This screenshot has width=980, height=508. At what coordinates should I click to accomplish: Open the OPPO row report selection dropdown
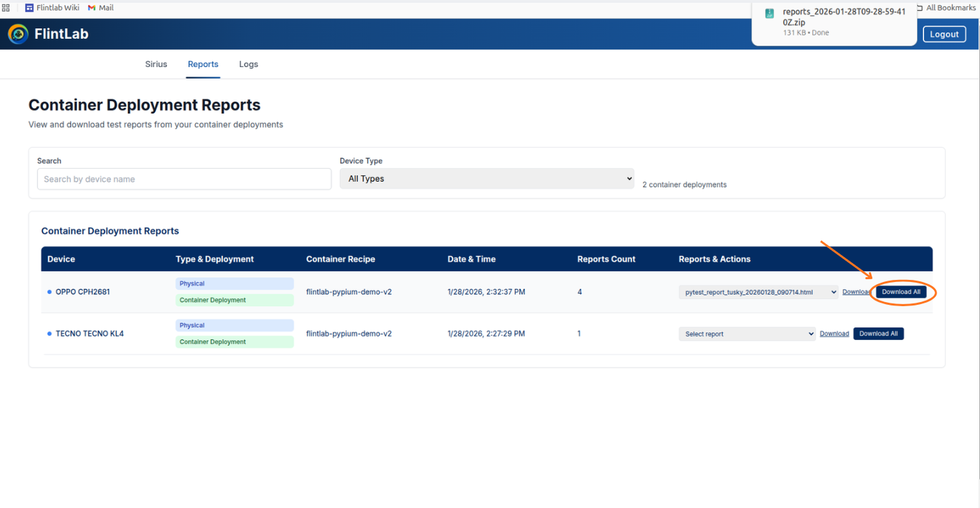pyautogui.click(x=758, y=292)
